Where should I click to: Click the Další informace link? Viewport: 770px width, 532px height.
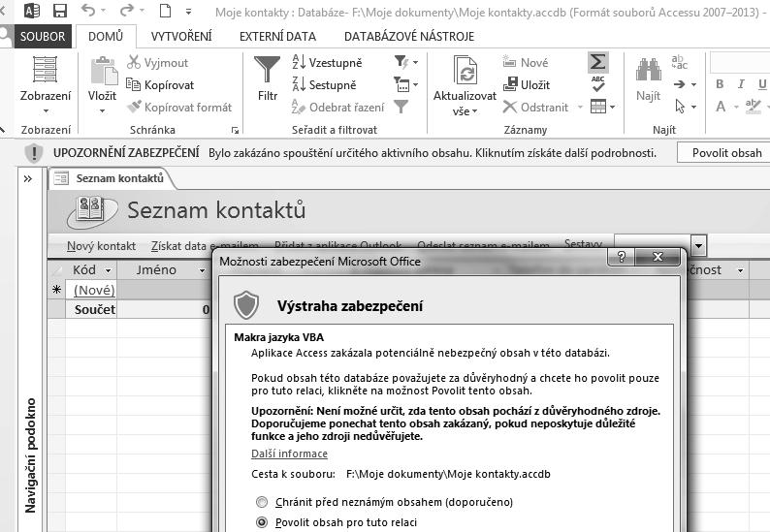(x=289, y=454)
